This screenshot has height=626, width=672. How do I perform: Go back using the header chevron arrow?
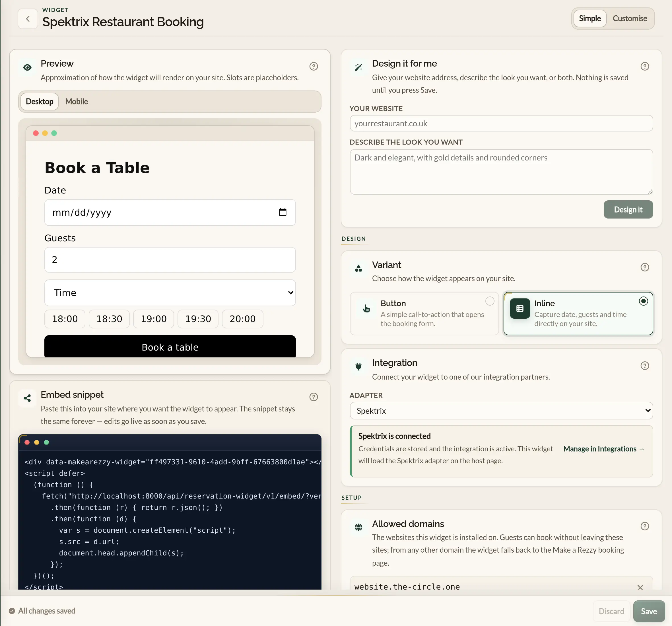(x=28, y=19)
